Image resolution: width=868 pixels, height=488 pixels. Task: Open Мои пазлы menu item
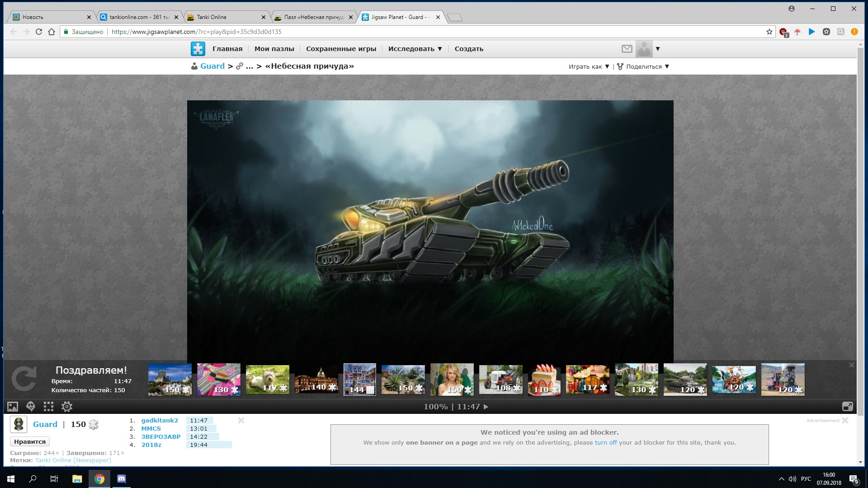coord(274,49)
